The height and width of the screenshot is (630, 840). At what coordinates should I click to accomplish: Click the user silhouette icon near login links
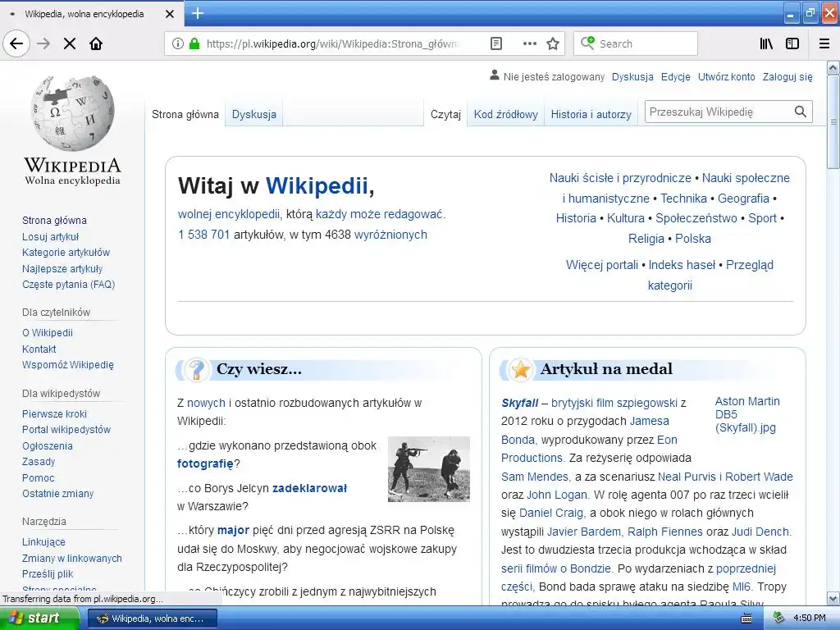click(495, 75)
